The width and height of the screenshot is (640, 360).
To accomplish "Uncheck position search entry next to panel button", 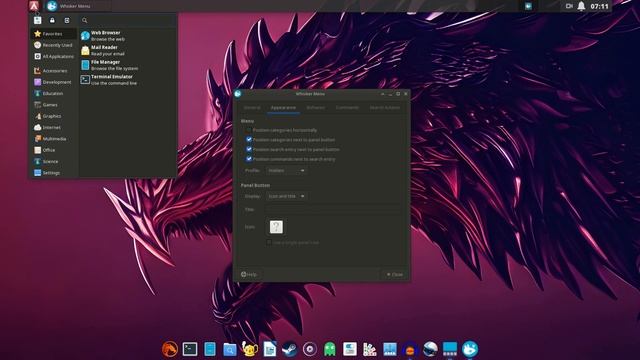I will [249, 149].
